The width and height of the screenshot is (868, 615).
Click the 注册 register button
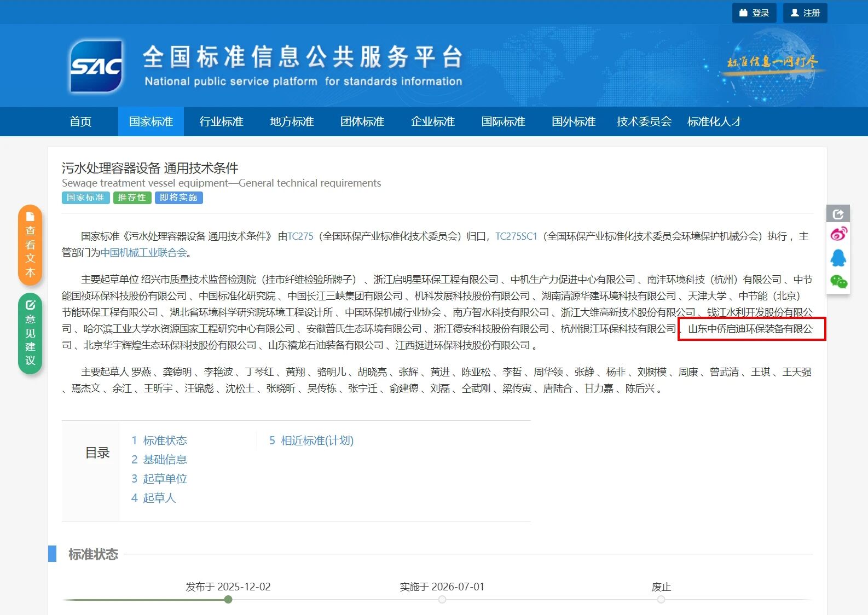[x=805, y=13]
